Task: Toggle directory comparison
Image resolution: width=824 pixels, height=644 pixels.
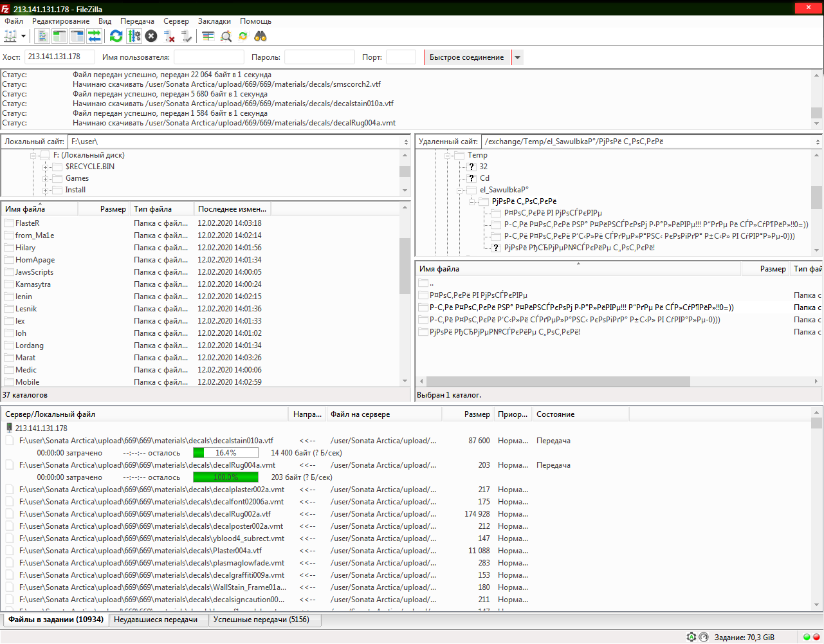Action: pos(226,37)
